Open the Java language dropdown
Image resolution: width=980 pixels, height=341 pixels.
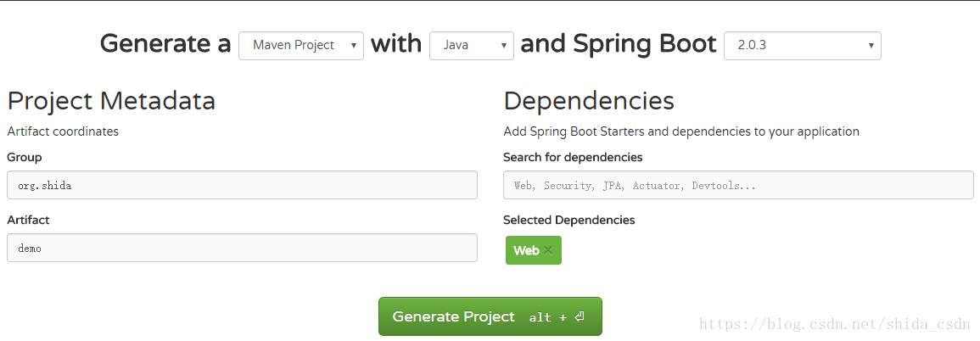click(x=471, y=46)
